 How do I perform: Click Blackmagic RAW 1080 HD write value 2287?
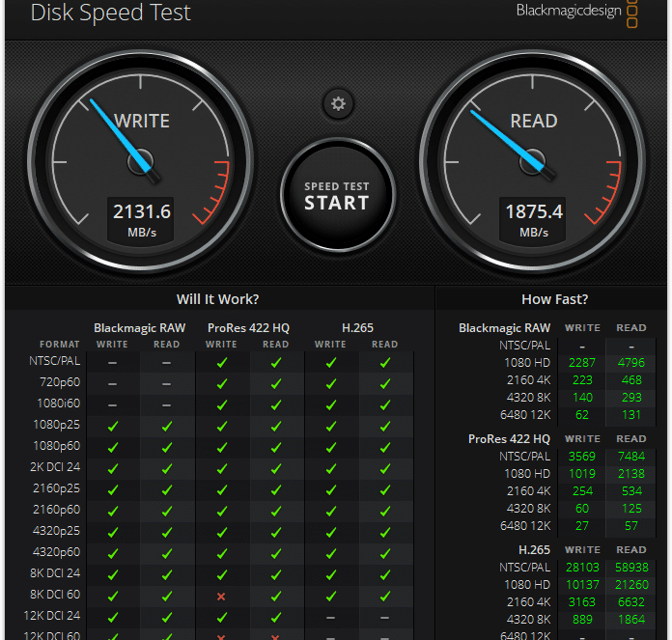[582, 362]
